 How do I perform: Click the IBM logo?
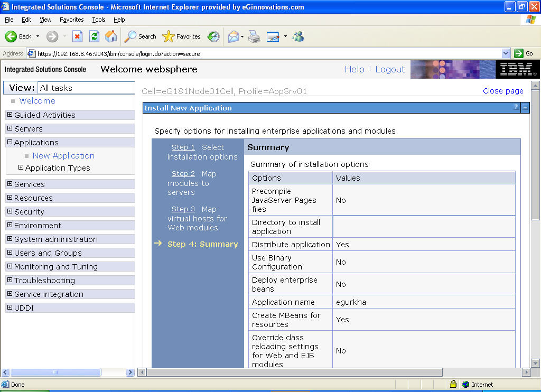click(518, 69)
